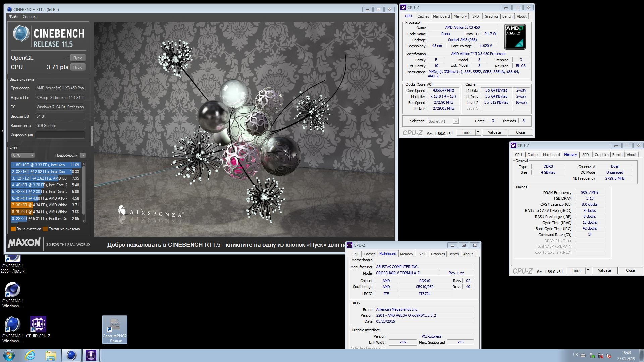Open Cinebench title bar system icon
This screenshot has height=362, width=644.
tap(9, 9)
